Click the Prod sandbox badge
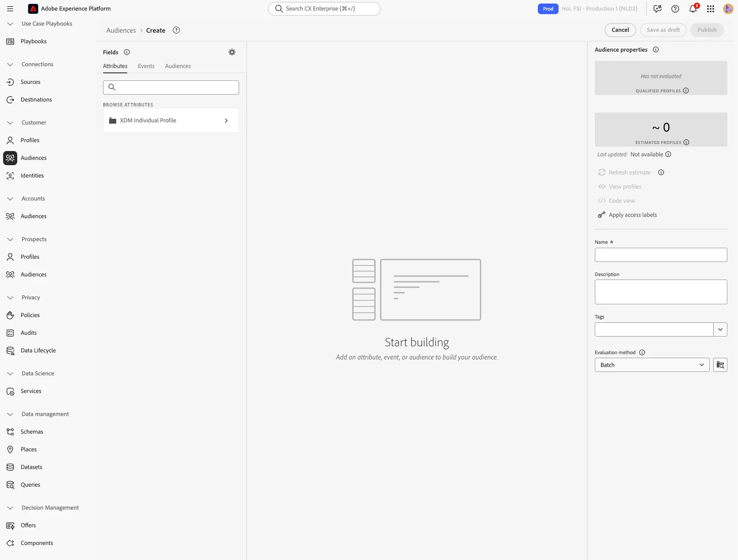Screen dimensions: 738x560 point(548,9)
